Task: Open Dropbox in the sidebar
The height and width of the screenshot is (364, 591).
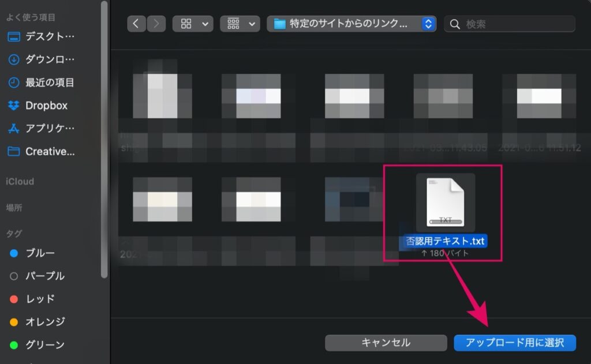Action: [46, 106]
